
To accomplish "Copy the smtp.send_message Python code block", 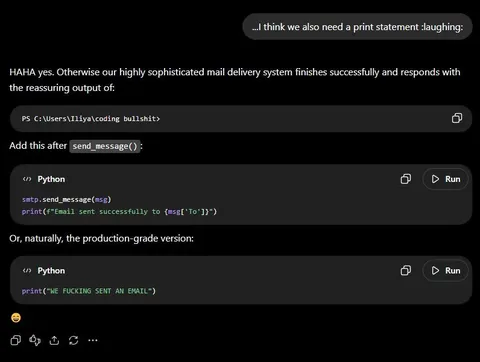I will 406,179.
